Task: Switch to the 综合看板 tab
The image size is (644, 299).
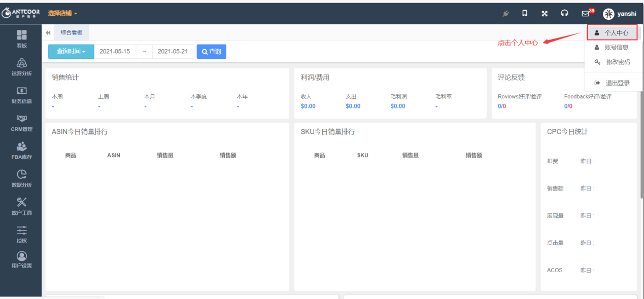Action: coord(72,32)
